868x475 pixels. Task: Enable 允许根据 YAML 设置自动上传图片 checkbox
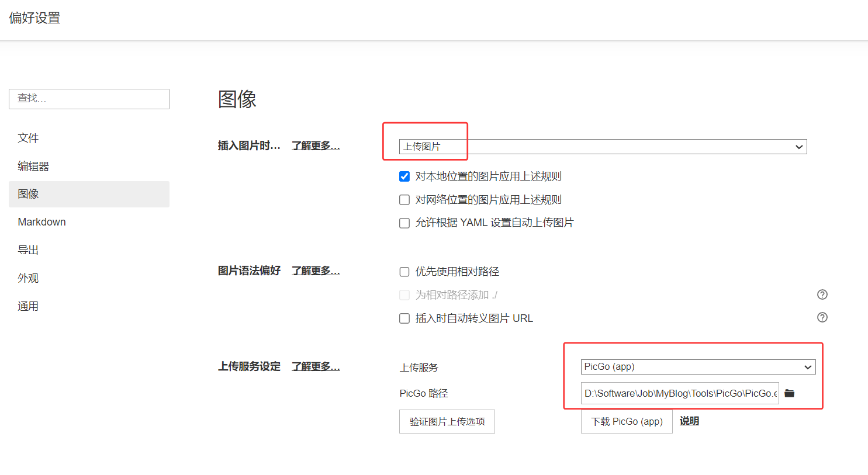(x=404, y=223)
